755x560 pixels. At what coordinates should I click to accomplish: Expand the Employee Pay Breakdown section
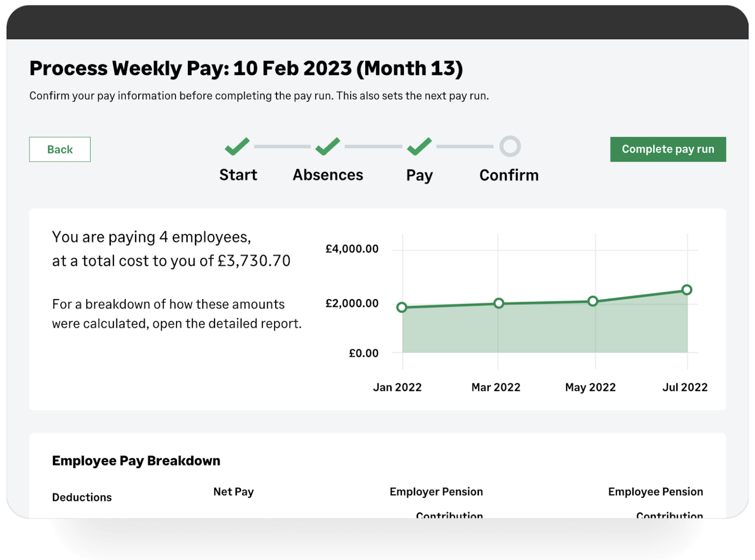136,460
